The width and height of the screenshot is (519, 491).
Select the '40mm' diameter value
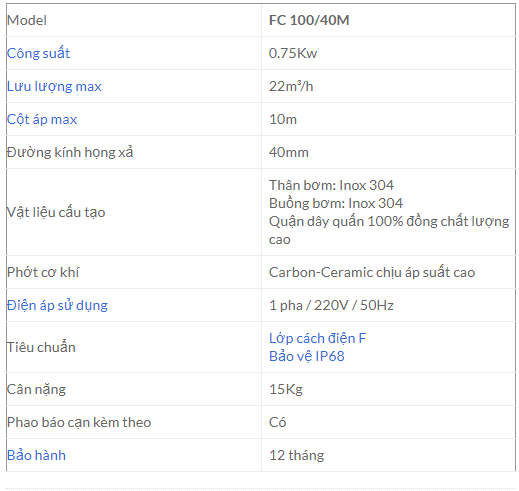(x=289, y=153)
